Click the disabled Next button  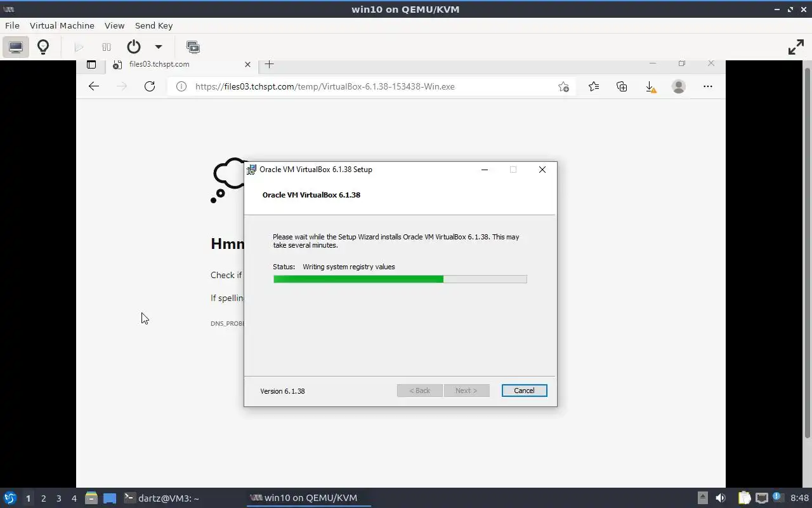click(x=466, y=391)
